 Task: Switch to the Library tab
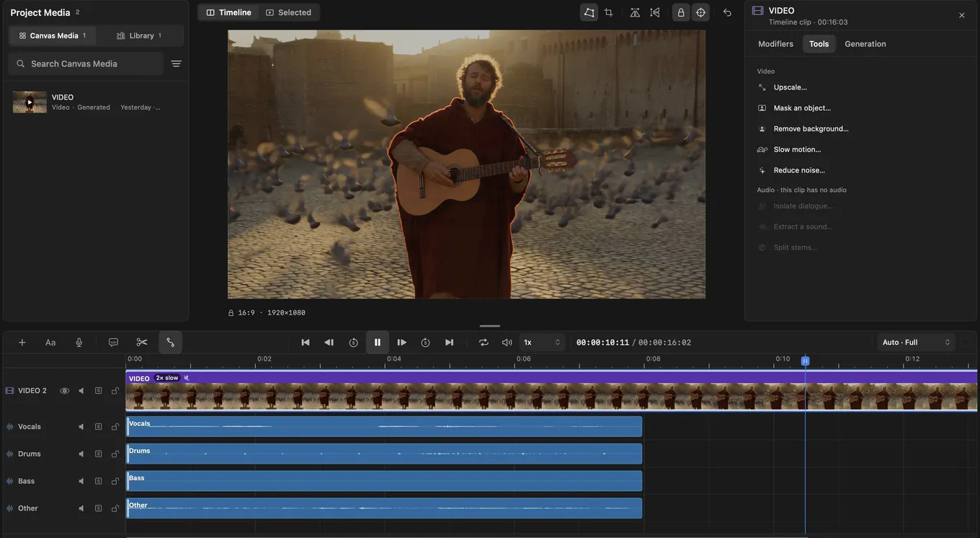(139, 35)
